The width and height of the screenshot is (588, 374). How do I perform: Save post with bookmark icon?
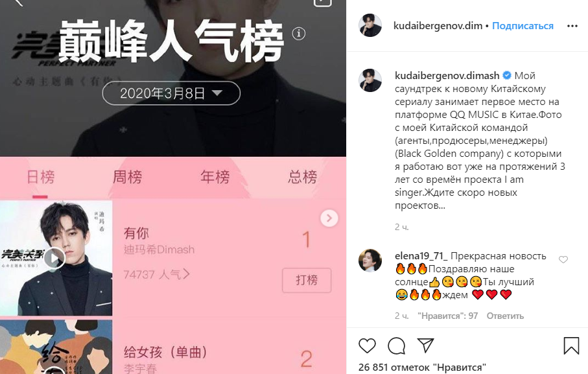pyautogui.click(x=571, y=345)
